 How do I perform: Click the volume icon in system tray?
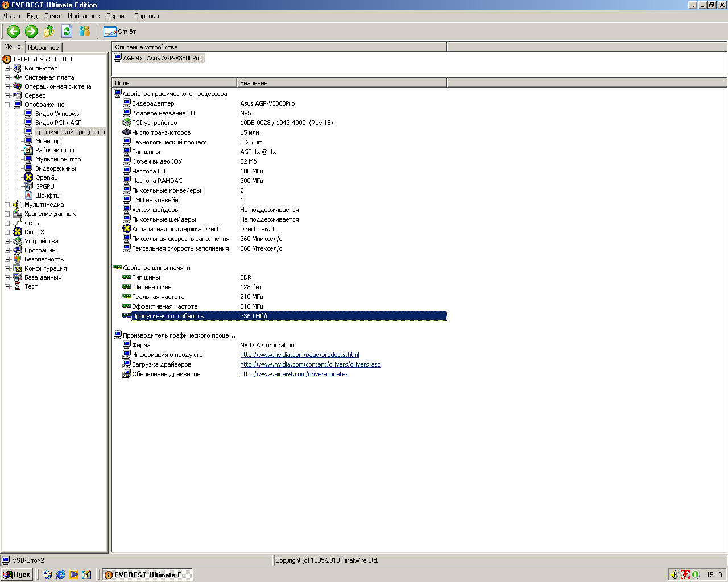click(x=674, y=575)
